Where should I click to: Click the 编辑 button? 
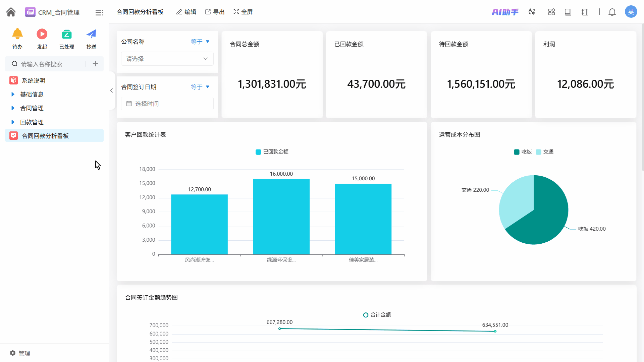[186, 12]
